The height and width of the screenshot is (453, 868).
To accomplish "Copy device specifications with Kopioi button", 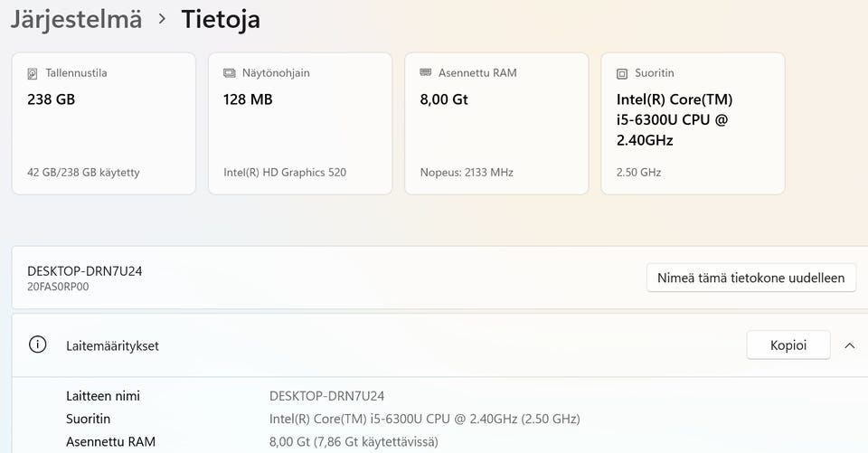I will 788,344.
